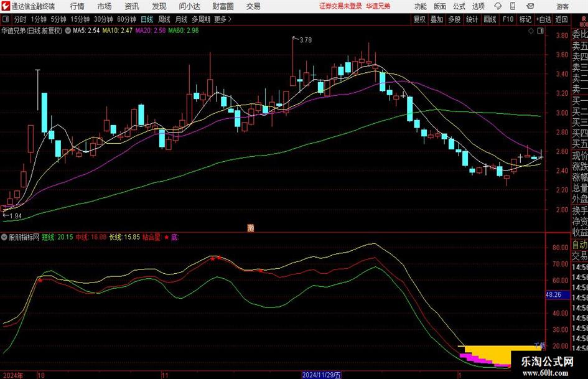Click the 统计 statistics button

472,19
